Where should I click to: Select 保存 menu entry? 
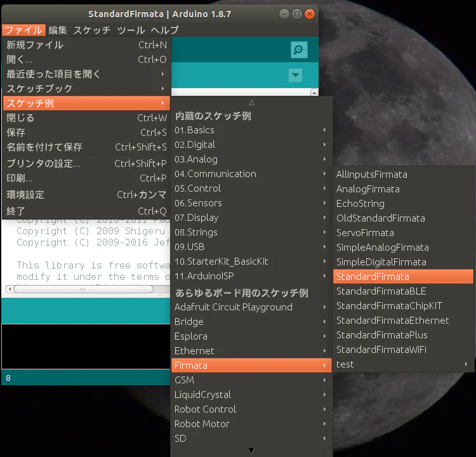86,133
